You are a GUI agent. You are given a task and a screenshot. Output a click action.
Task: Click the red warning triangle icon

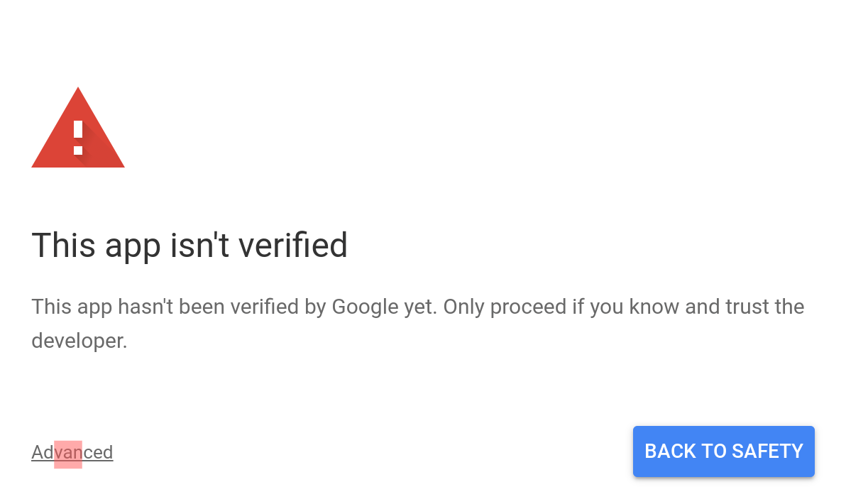coord(78,128)
